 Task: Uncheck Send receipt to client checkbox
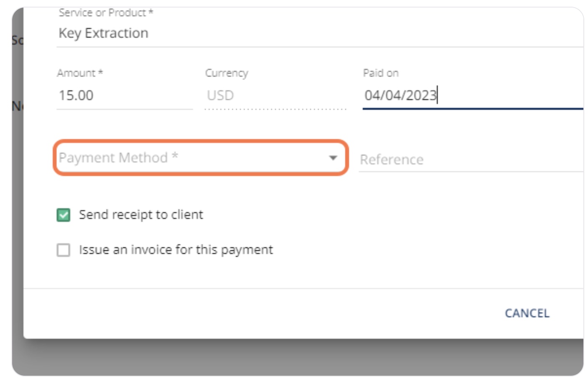(x=64, y=215)
